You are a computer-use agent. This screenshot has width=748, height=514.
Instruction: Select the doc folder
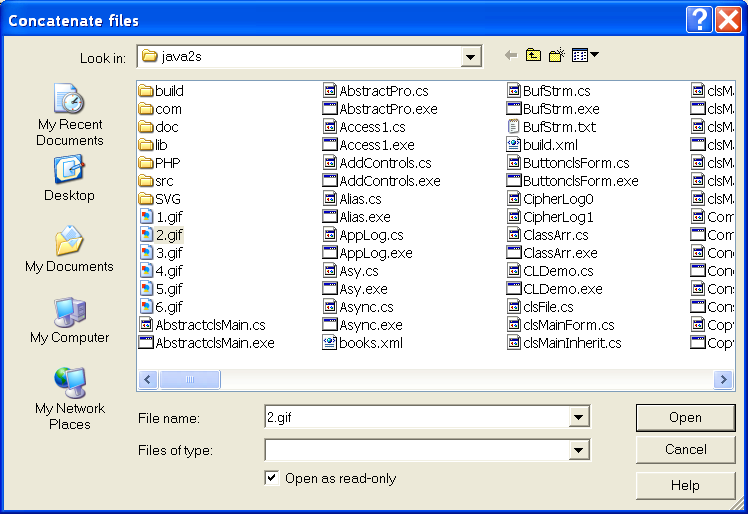pos(159,127)
